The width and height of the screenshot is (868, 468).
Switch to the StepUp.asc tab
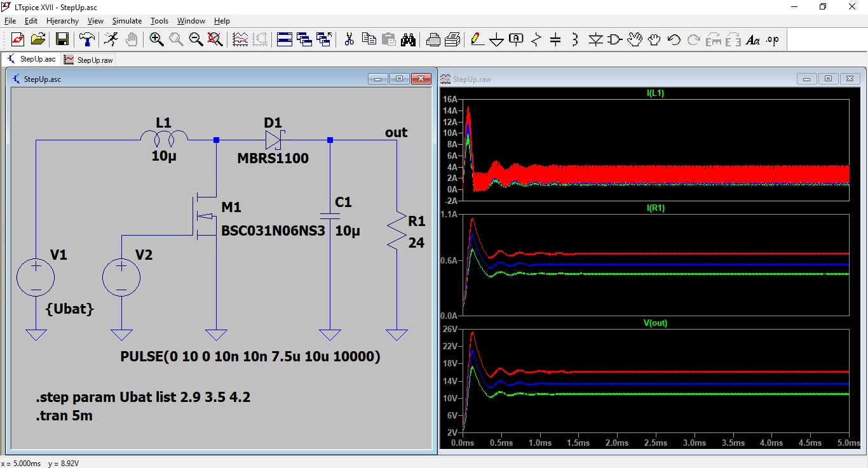click(31, 59)
